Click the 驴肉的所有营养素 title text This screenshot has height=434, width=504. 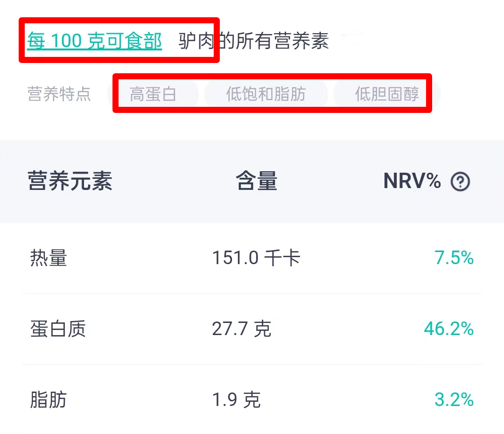pos(254,41)
